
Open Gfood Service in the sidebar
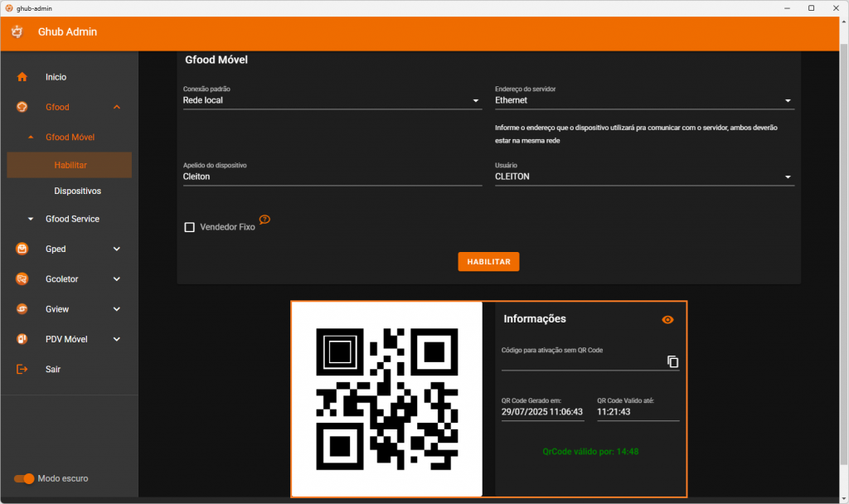(73, 219)
